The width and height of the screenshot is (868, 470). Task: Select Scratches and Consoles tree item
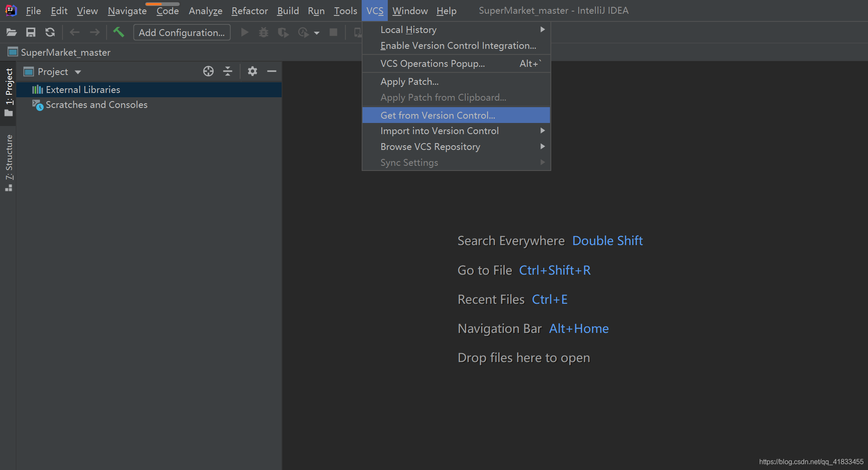(x=96, y=105)
